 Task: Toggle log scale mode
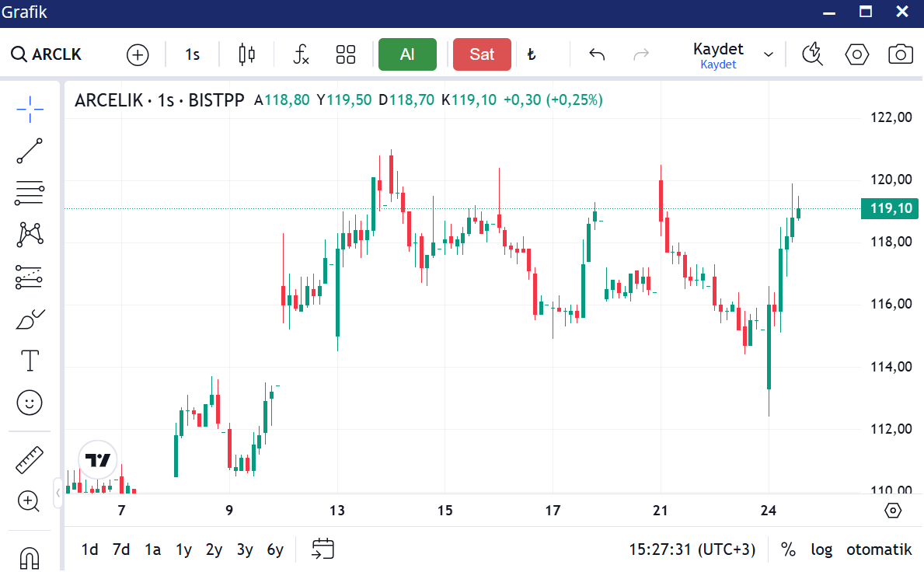[821, 549]
